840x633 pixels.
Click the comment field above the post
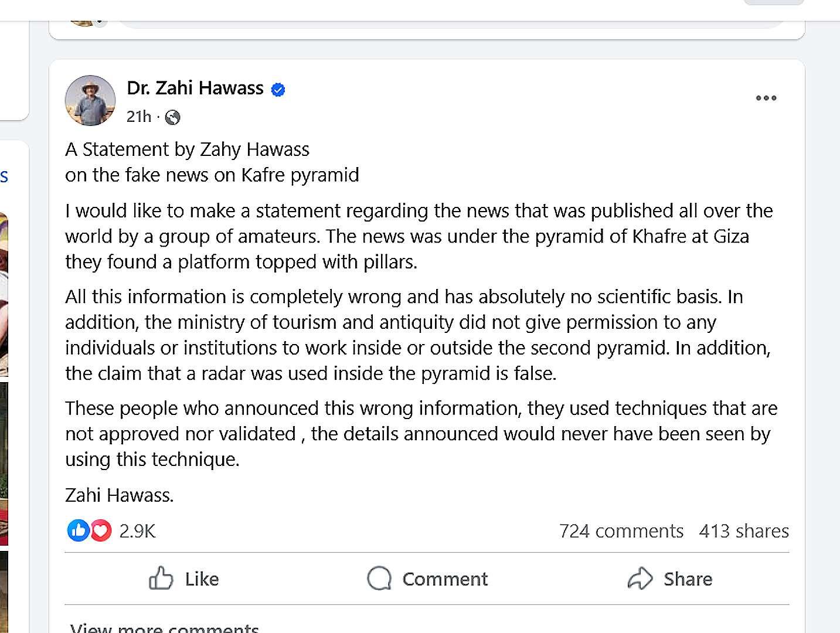tap(451, 23)
